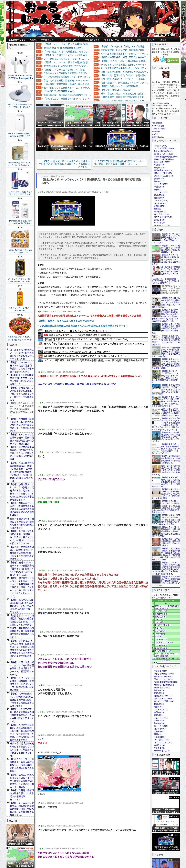Viewport: 186px width, 868px height.
Task: Open the まとめサイト速報+ nav item
Action: coord(133,40)
